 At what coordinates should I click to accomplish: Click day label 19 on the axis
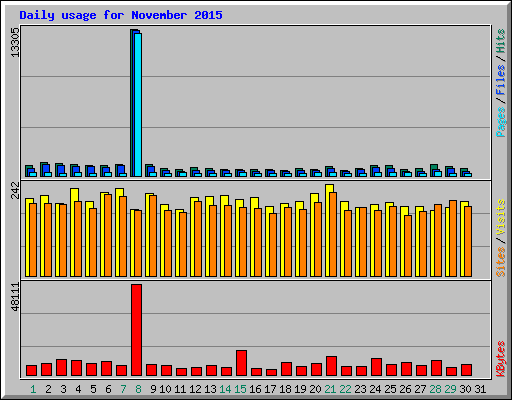point(300,389)
